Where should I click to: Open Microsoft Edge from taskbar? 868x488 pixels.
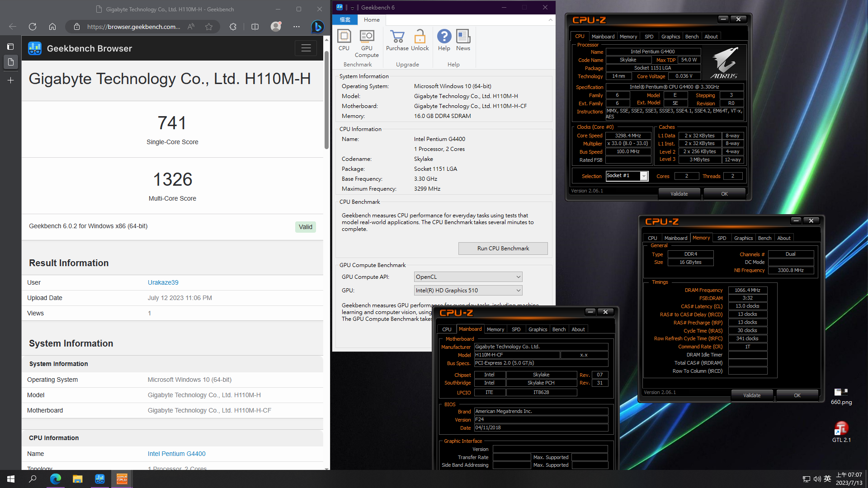pos(55,479)
